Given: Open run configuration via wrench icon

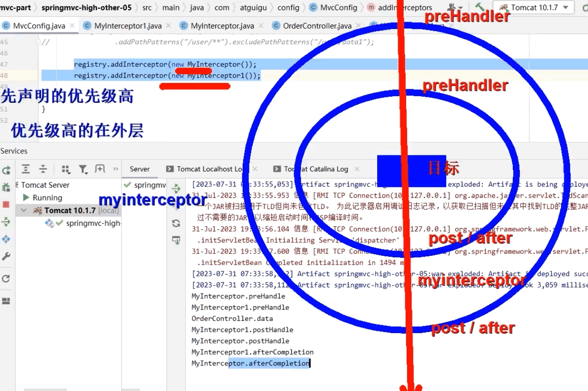Looking at the screenshot, I should pyautogui.click(x=6, y=256).
